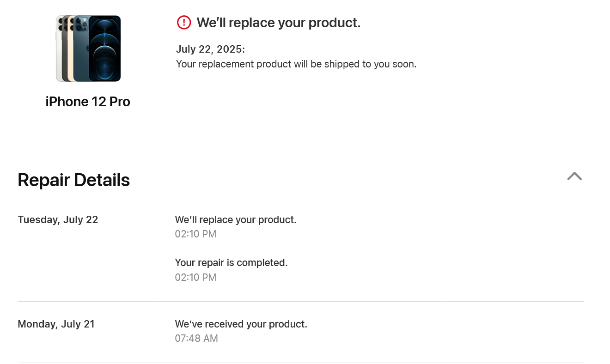Click the Tuesday, July 22 entry
The width and height of the screenshot is (610, 364).
point(58,219)
